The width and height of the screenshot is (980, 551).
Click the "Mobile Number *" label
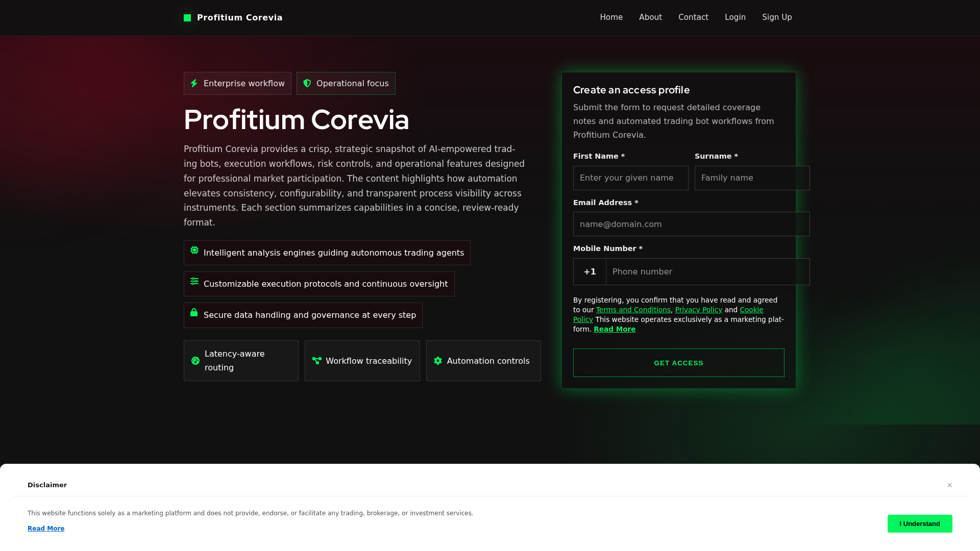pyautogui.click(x=608, y=248)
